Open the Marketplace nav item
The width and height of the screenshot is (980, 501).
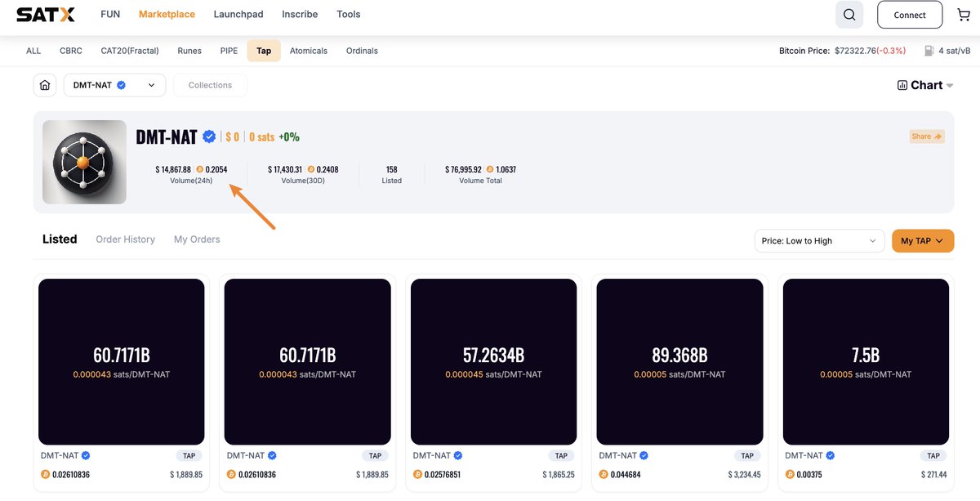click(x=167, y=15)
